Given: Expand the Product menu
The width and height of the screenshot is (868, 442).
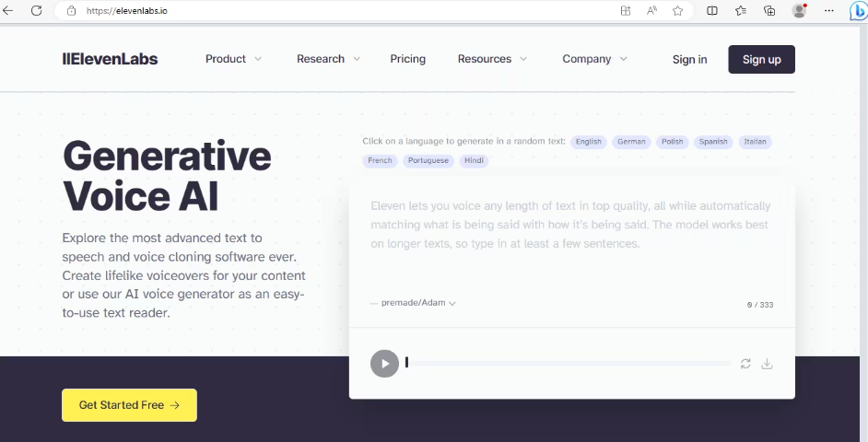Looking at the screenshot, I should pos(233,59).
